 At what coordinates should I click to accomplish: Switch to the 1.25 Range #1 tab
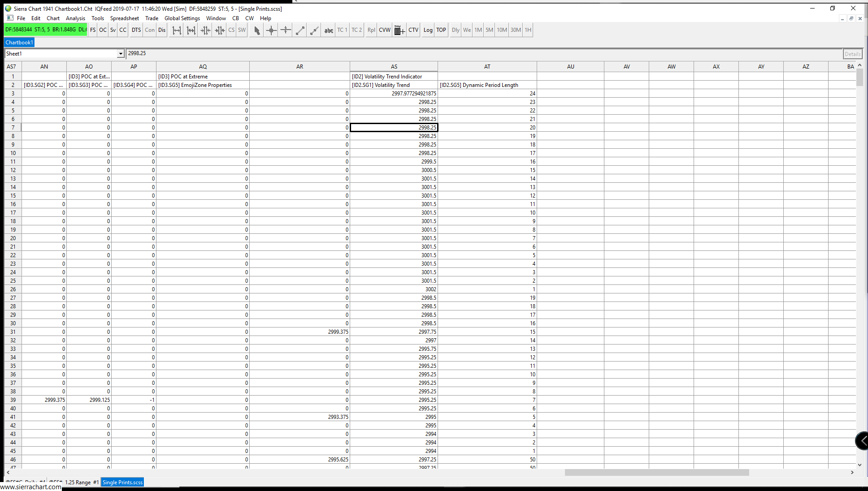pos(82,482)
